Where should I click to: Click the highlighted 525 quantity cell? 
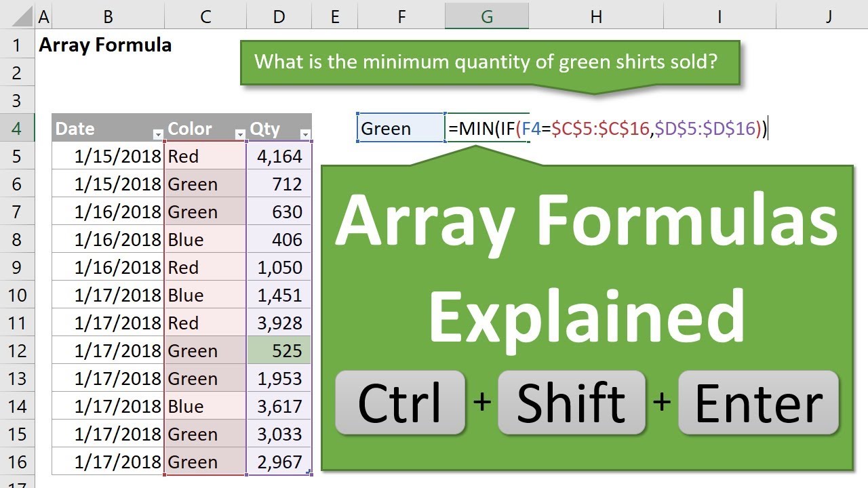pos(279,350)
